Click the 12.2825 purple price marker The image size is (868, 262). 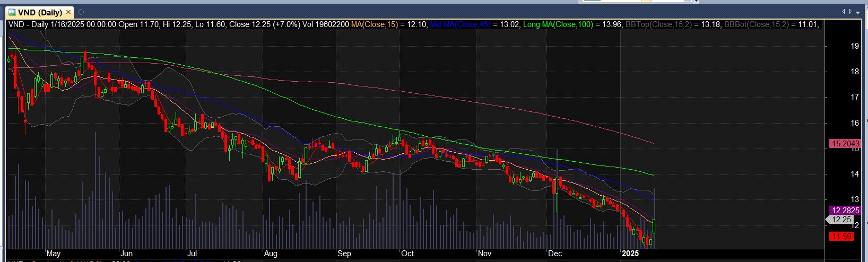(845, 211)
